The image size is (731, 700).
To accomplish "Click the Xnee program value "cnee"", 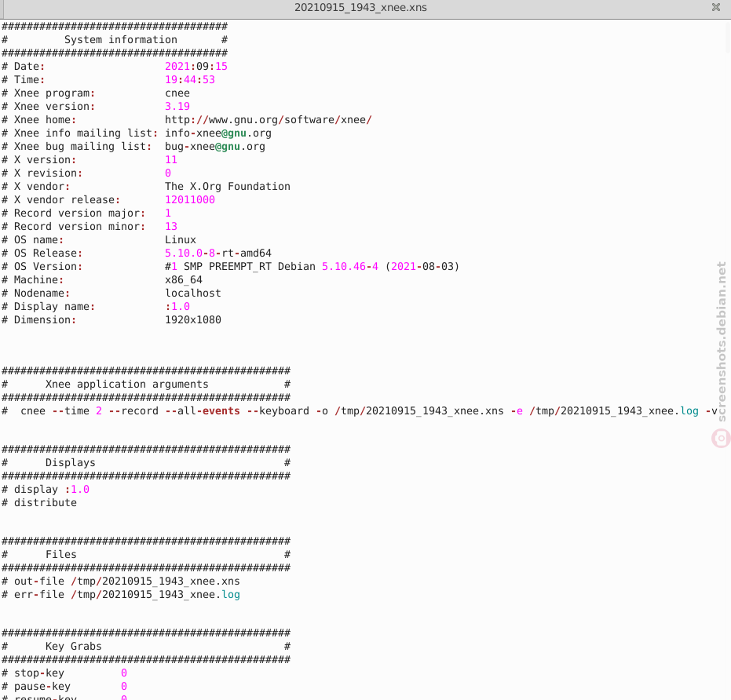I will click(x=177, y=93).
